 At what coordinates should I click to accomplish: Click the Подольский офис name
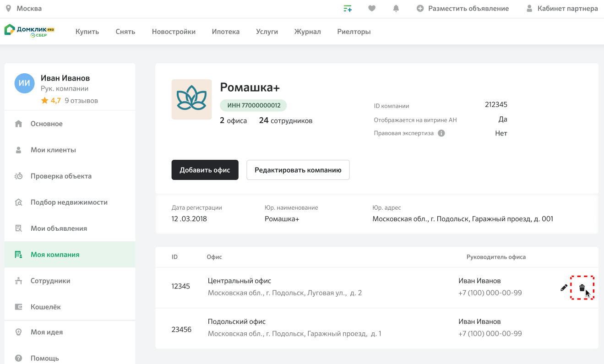[237, 321]
